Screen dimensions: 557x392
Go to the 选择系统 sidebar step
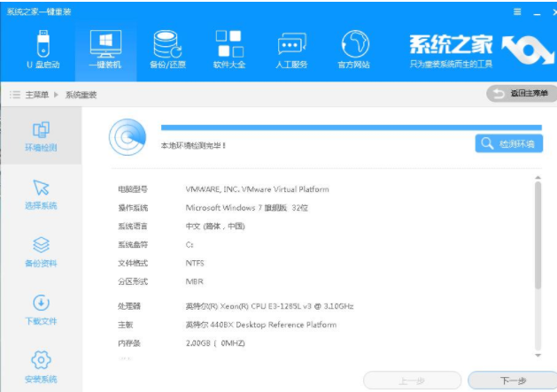coord(41,194)
